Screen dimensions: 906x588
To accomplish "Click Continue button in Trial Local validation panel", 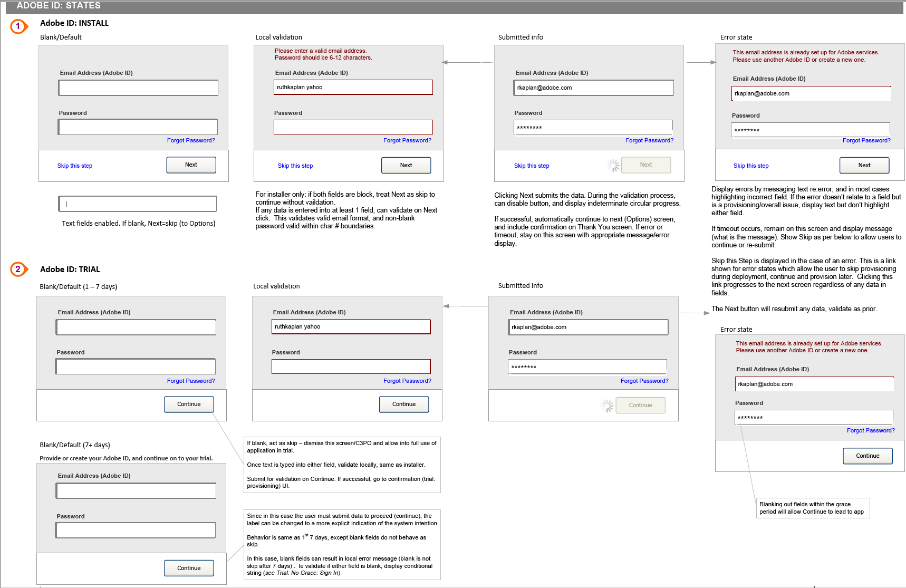I will coord(404,404).
